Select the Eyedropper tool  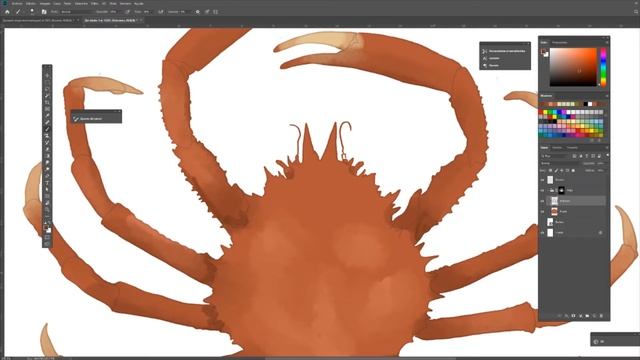click(x=47, y=116)
